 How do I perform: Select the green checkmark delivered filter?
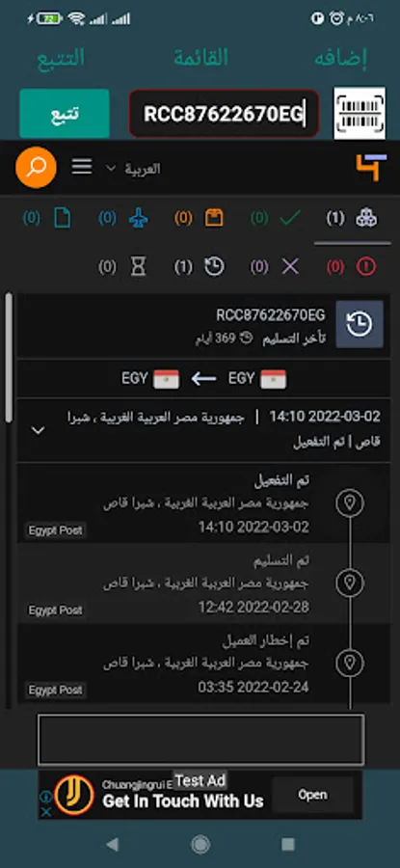(275, 219)
